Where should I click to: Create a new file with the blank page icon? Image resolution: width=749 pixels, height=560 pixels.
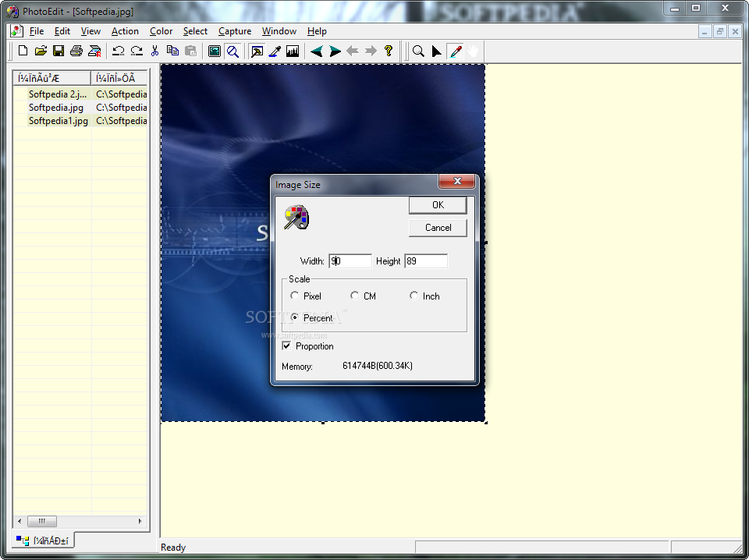pos(23,51)
